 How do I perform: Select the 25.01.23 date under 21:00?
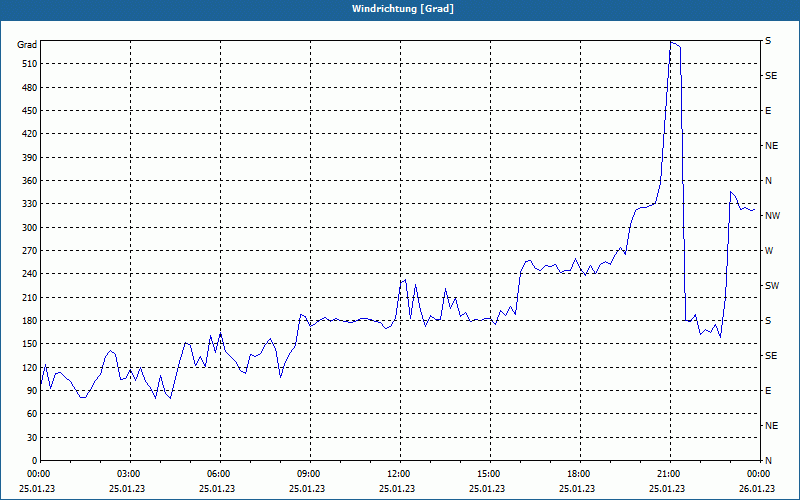[667, 488]
